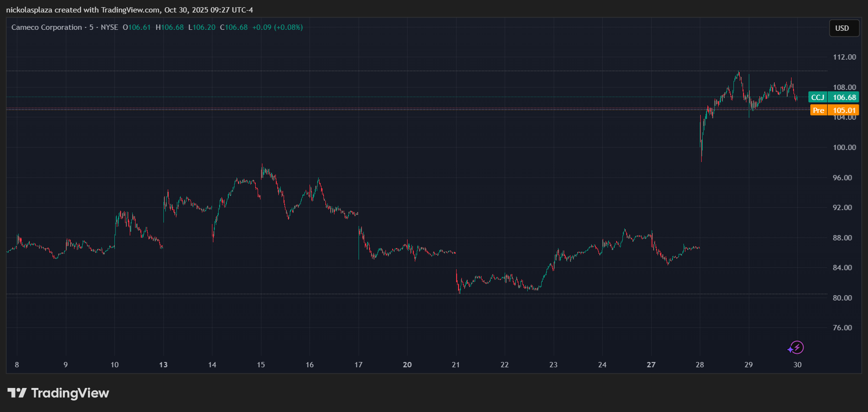
Task: Click the +0.09 (+0.08%) change value
Action: tap(277, 27)
